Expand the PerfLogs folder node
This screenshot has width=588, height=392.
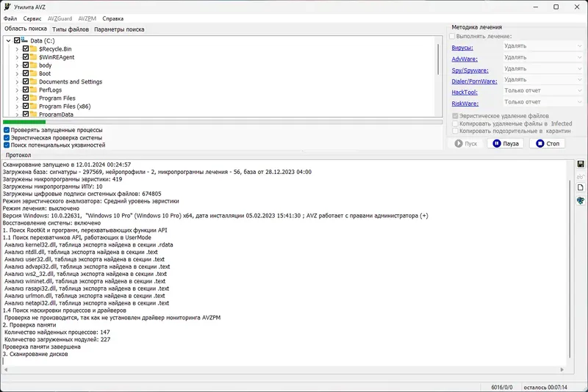(x=17, y=90)
